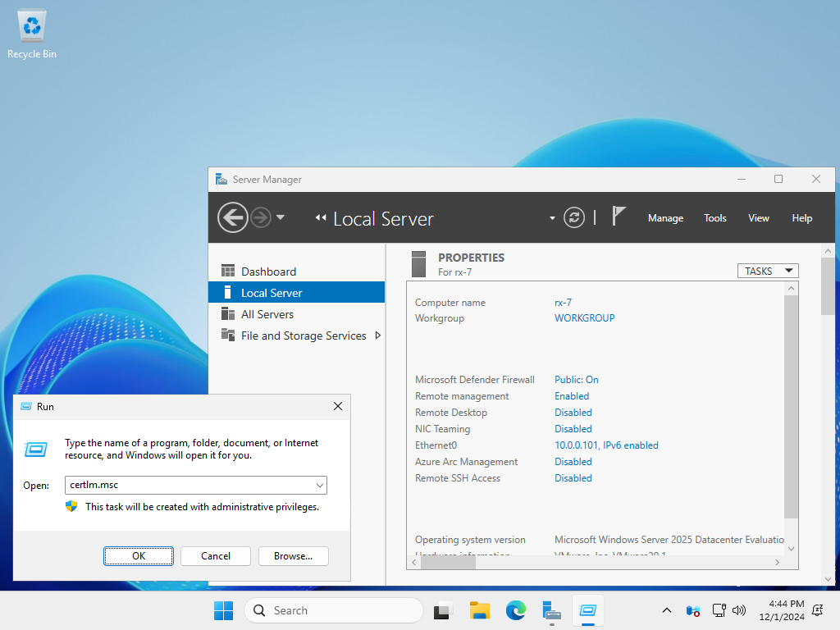This screenshot has width=840, height=630.
Task: Open the View menu
Action: tap(758, 218)
